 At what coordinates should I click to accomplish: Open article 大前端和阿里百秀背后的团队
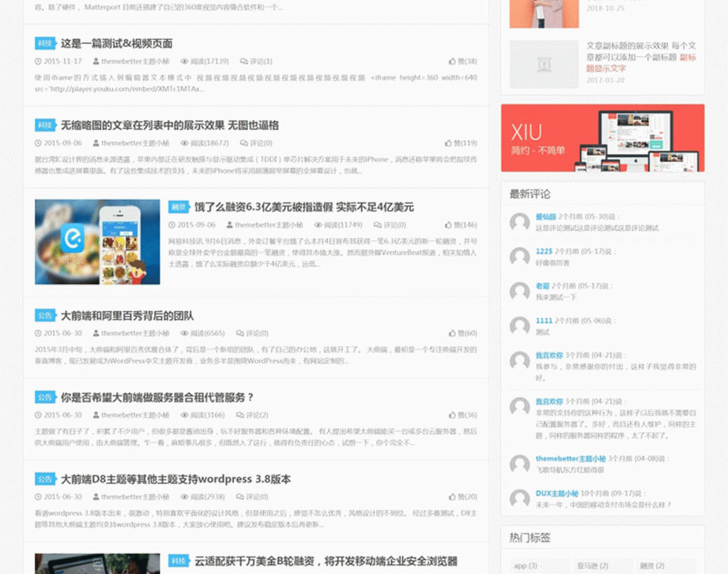[x=127, y=316]
